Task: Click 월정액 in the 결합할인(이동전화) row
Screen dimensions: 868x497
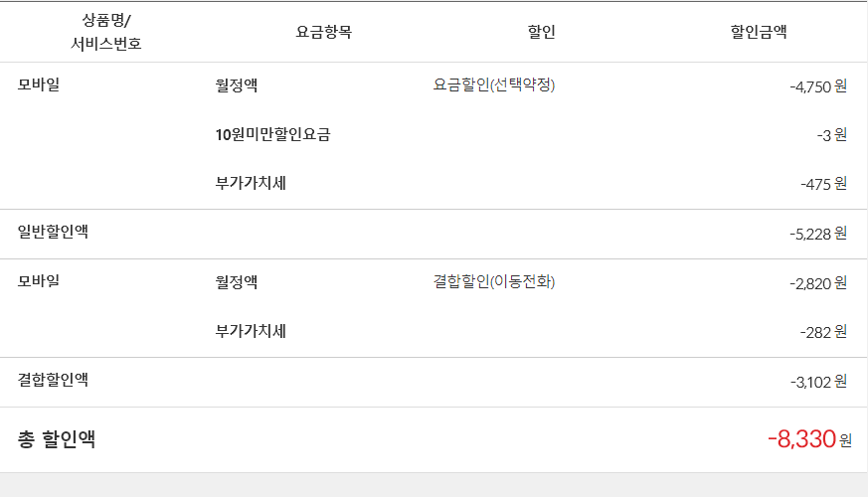Action: coord(237,282)
